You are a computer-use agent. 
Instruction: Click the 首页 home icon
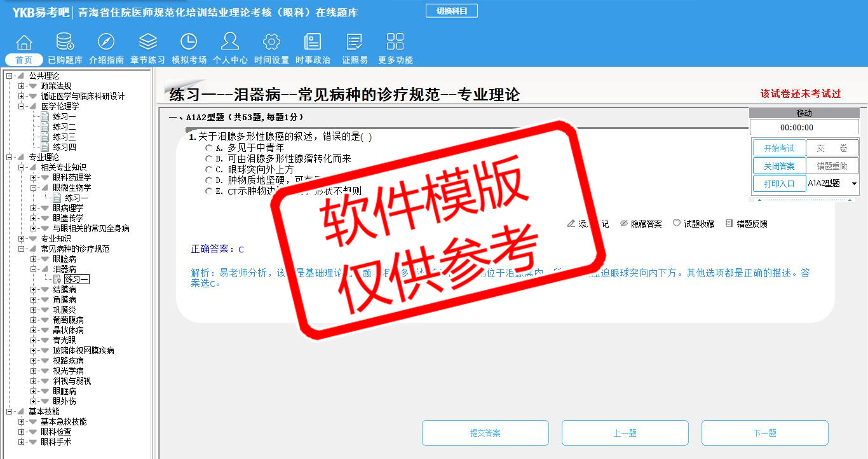click(x=24, y=43)
